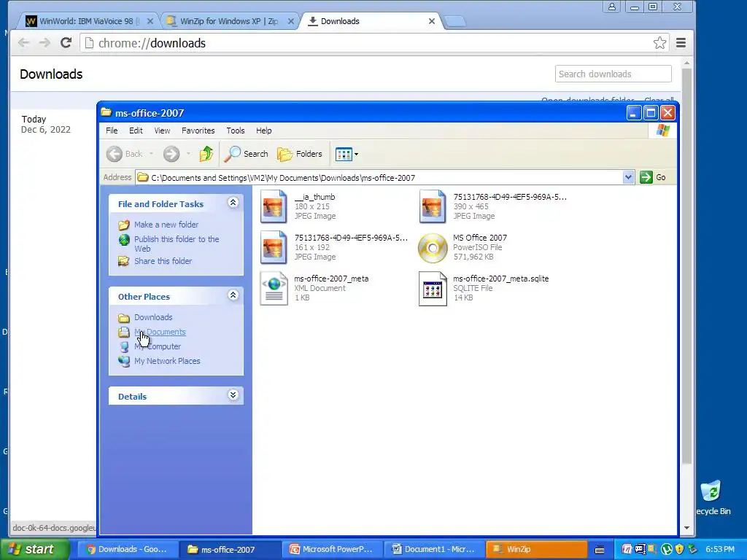Select the __ia_thumb JPEG image icon
This screenshot has height=560, width=747.
pos(274,206)
